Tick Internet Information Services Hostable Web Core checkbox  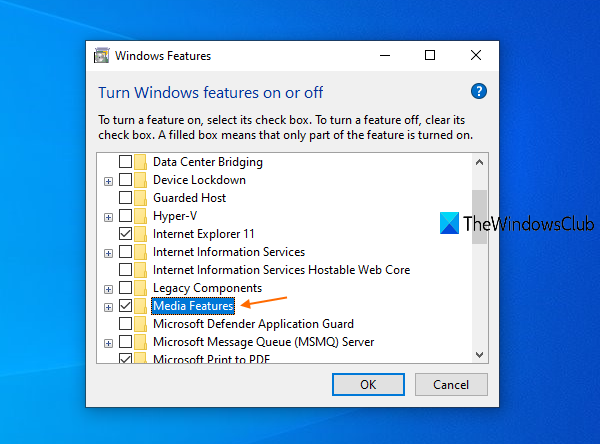(x=126, y=269)
